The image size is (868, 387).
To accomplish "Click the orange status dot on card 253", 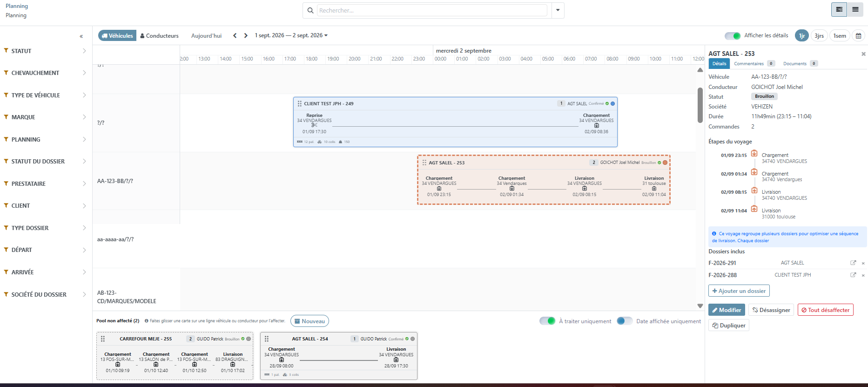I will pyautogui.click(x=665, y=163).
